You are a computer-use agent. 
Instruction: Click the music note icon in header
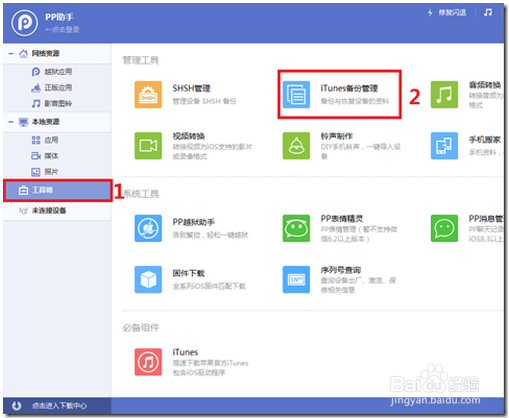[x=488, y=13]
